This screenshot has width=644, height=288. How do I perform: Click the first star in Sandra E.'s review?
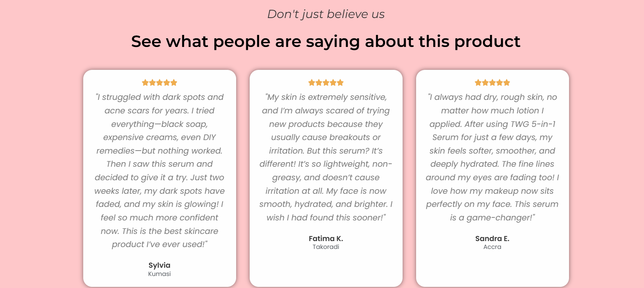pos(478,83)
